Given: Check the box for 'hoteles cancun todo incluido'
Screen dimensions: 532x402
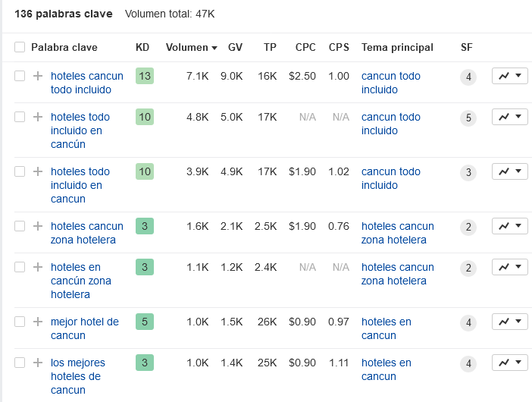Looking at the screenshot, I should click(x=20, y=76).
